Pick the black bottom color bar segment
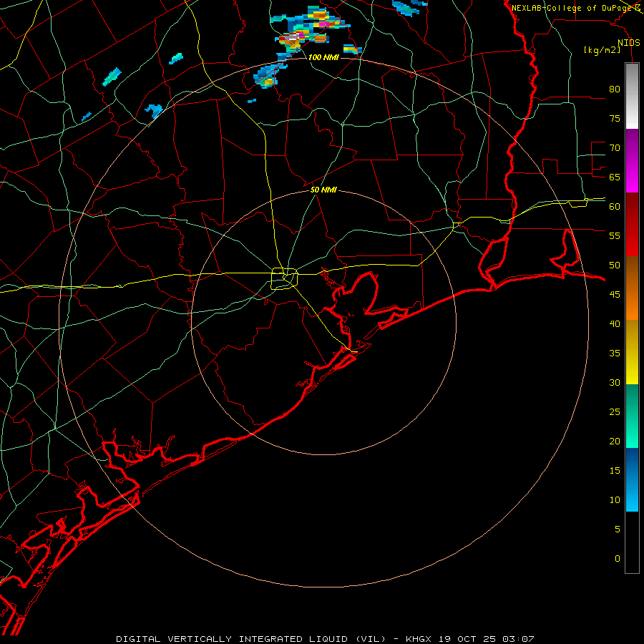This screenshot has width=644, height=644. tap(632, 542)
